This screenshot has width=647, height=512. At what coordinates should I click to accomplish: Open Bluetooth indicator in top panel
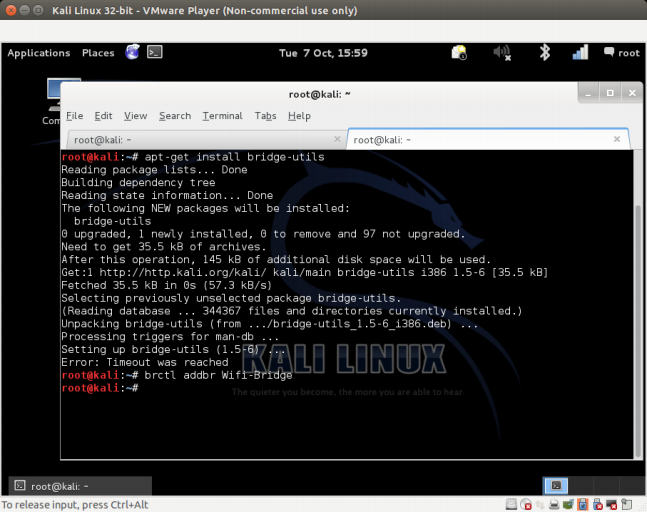(x=545, y=53)
